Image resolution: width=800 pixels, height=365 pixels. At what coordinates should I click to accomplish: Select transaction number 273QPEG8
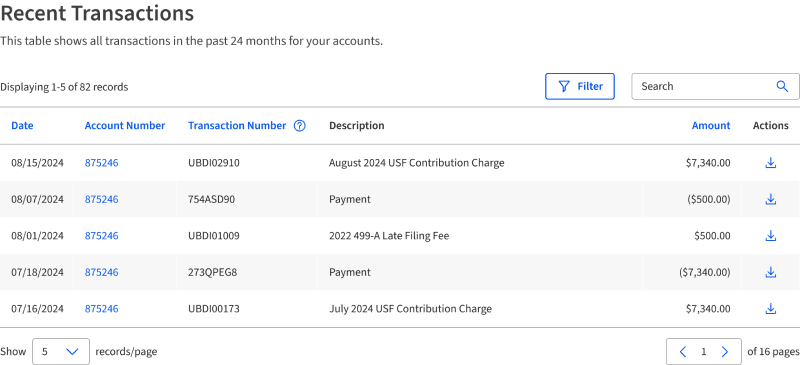[x=213, y=272]
